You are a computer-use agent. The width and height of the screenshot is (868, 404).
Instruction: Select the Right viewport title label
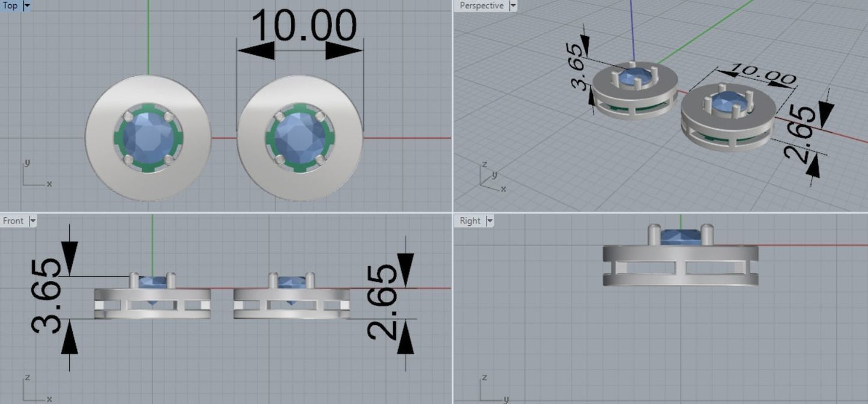click(x=470, y=221)
